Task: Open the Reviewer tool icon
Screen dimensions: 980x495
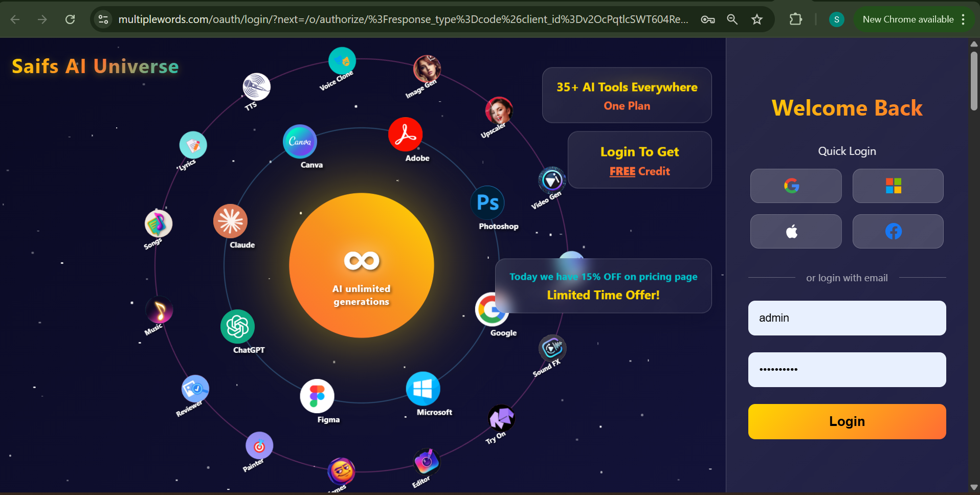Action: coord(195,389)
